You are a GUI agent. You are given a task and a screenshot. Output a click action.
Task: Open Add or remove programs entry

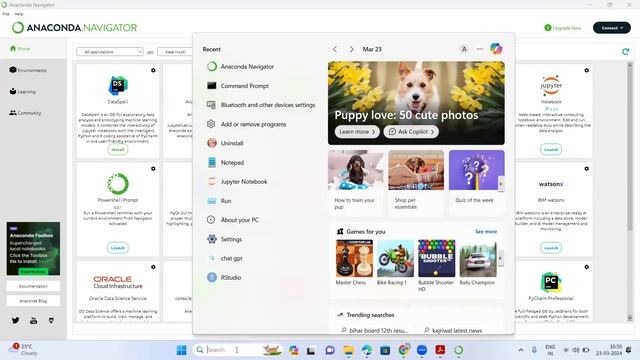247,124
